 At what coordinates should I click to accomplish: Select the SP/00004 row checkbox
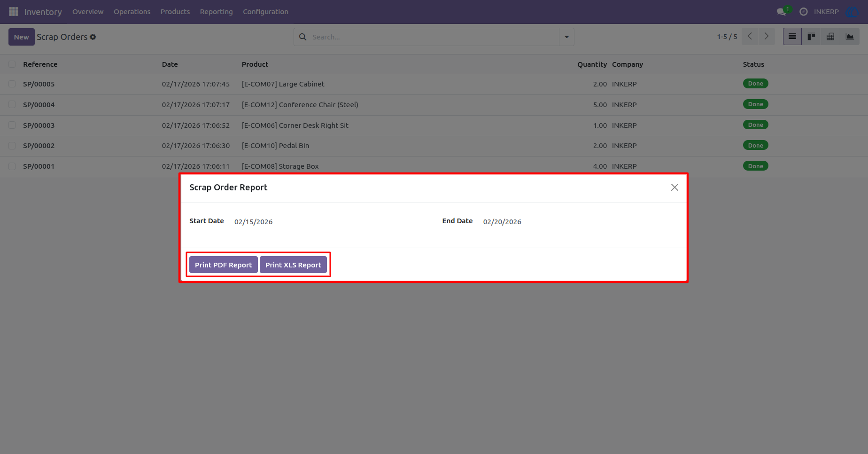12,104
